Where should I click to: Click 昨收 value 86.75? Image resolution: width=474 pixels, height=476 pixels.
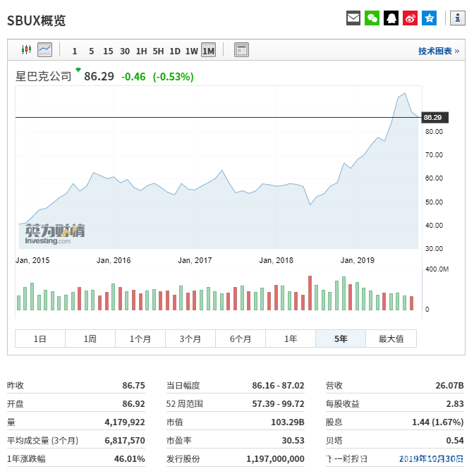click(133, 386)
